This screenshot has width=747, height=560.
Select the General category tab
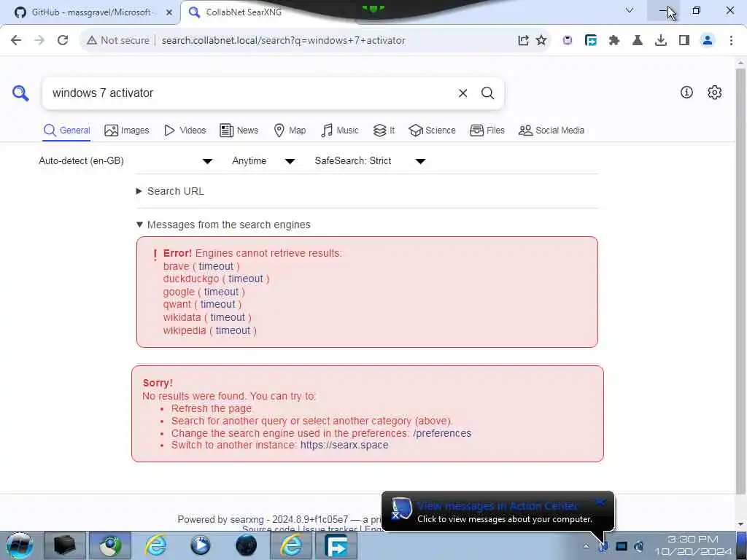[66, 131]
